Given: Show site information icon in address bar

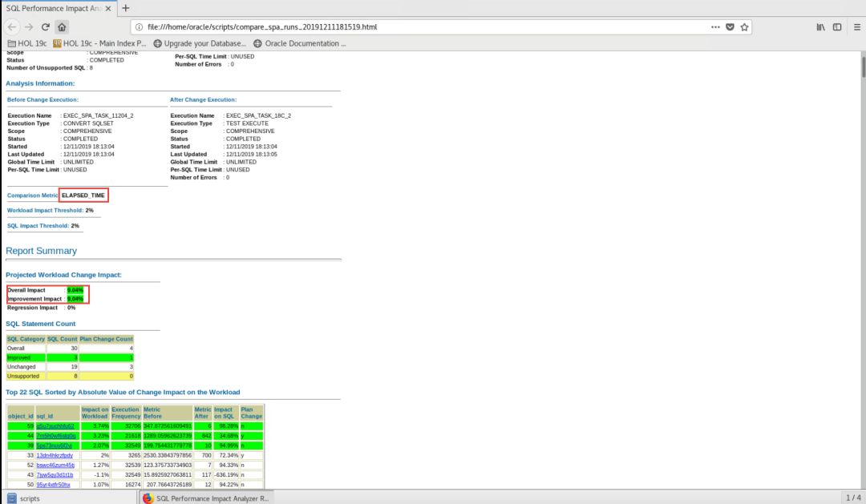Looking at the screenshot, I should pos(140,26).
